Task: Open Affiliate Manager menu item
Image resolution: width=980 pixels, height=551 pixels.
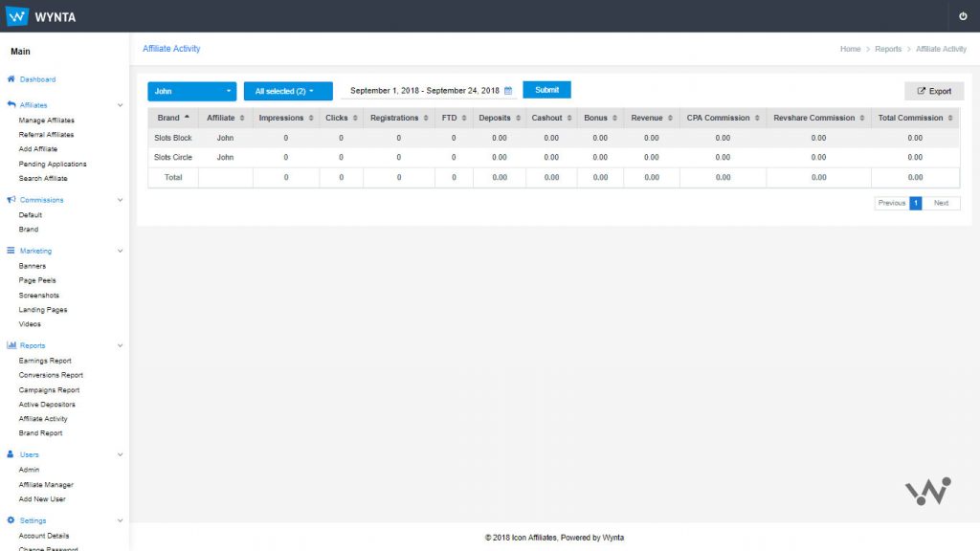Action: click(46, 484)
